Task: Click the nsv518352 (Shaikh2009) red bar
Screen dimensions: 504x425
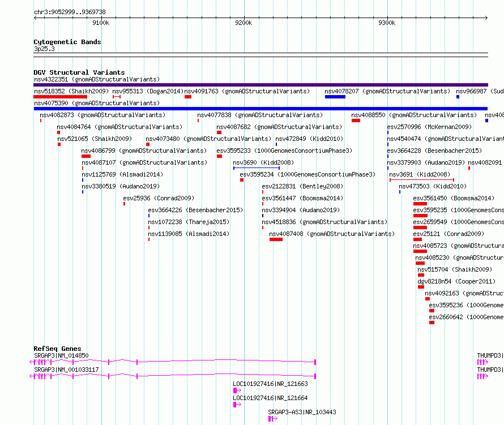Action: pos(61,97)
